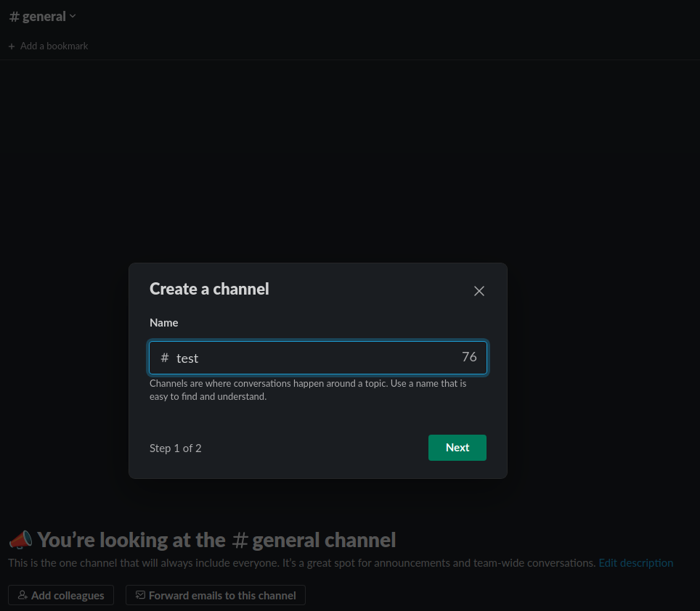This screenshot has height=611, width=700.
Task: Click the megaphone emoji beside the heading
Action: [x=20, y=540]
